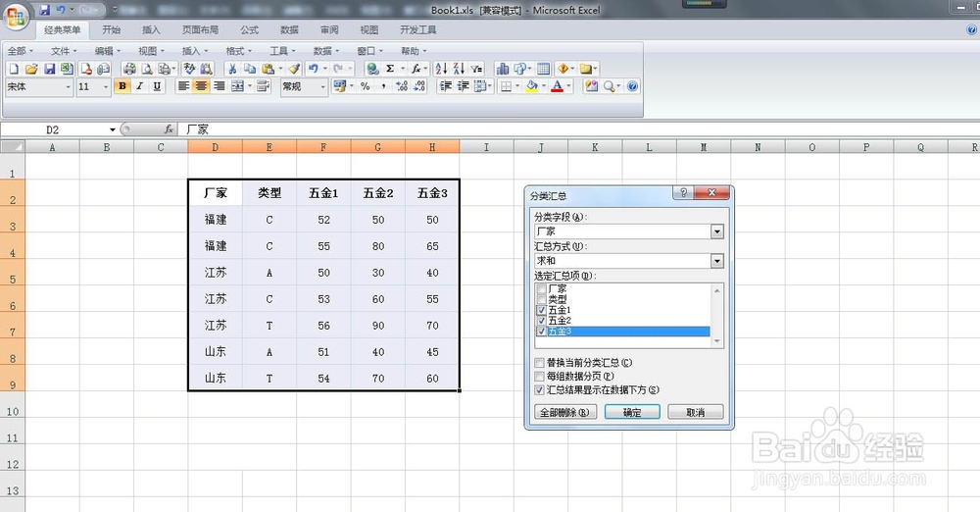This screenshot has width=980, height=512.
Task: Click the Office button orb
Action: pos(16,17)
